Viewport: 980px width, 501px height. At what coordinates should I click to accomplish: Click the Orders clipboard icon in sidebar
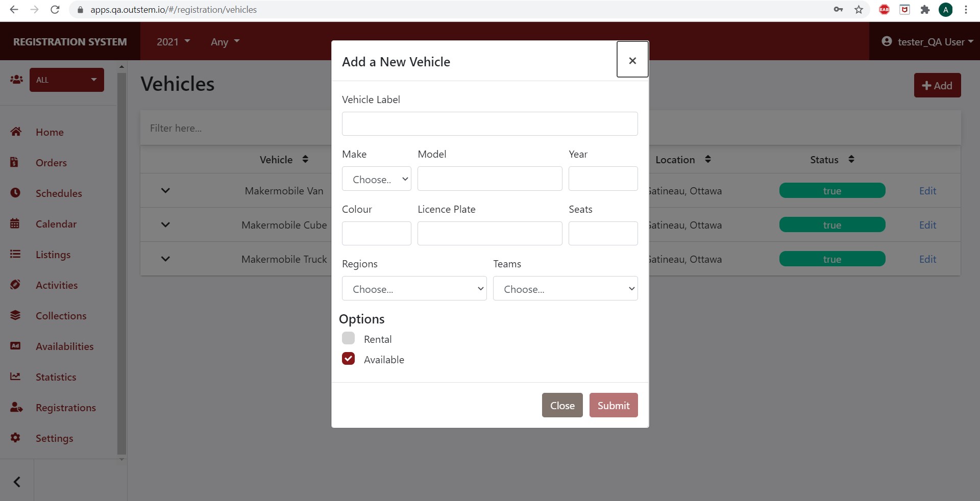pyautogui.click(x=14, y=162)
